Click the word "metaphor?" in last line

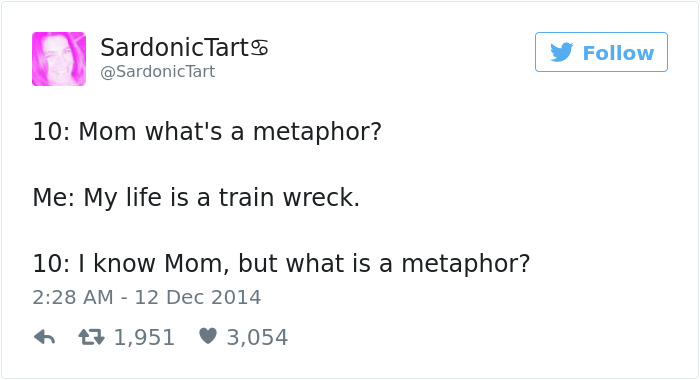coord(466,263)
